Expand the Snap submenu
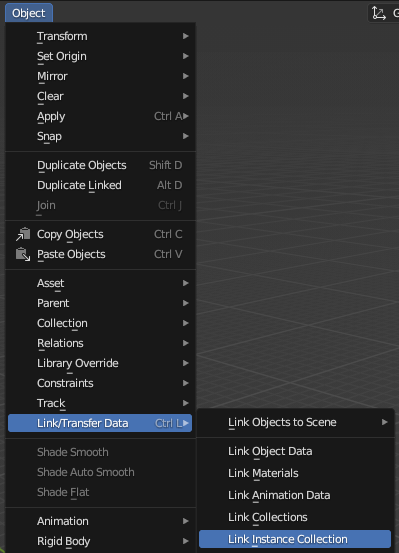399x553 pixels. click(100, 136)
